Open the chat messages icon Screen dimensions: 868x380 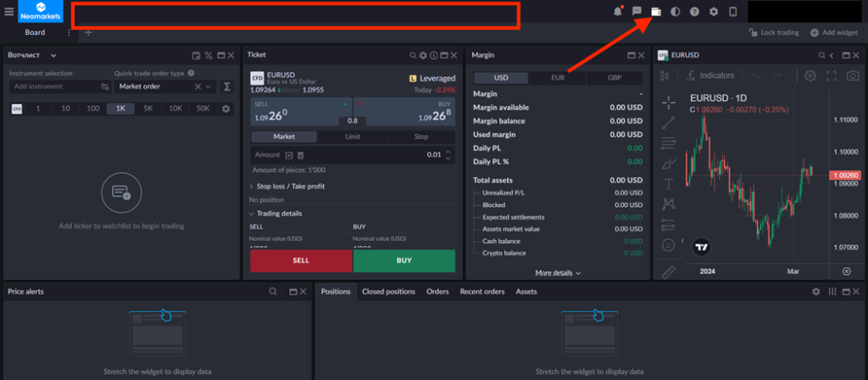(x=637, y=11)
